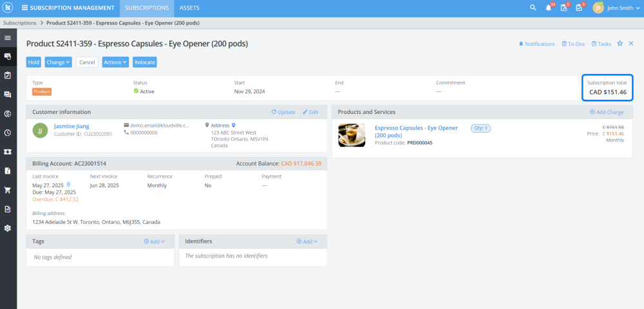This screenshot has width=644, height=309.
Task: Select the phone number 0000000000
Action: point(144,133)
